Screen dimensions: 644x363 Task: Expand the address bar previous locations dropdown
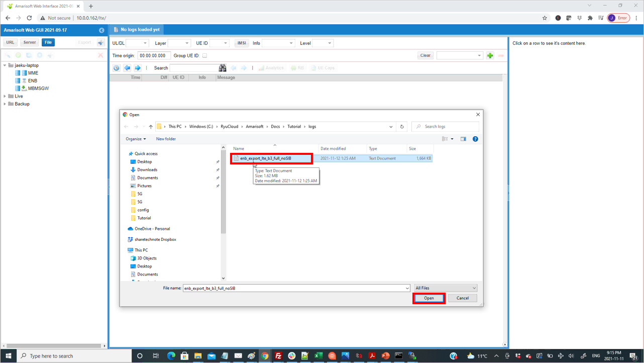391,127
